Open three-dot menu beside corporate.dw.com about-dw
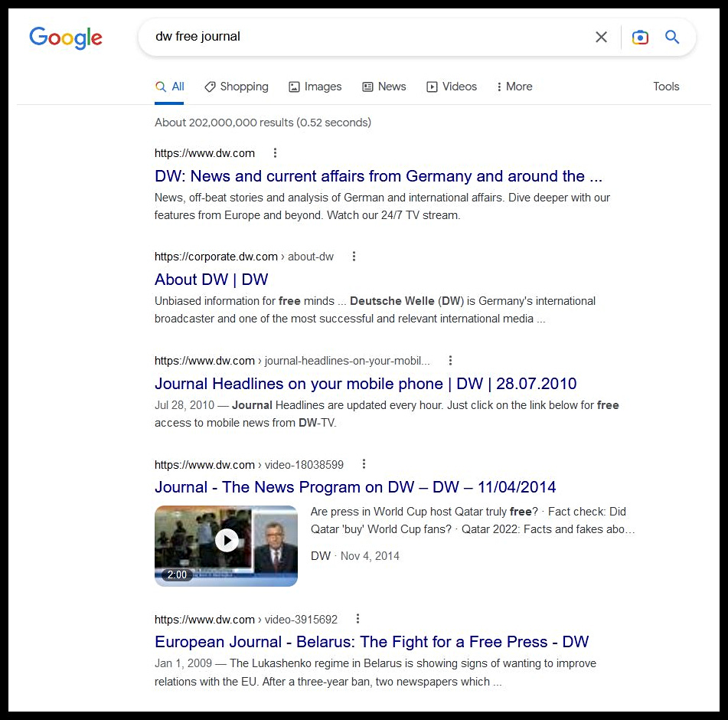728x720 pixels. (x=354, y=257)
